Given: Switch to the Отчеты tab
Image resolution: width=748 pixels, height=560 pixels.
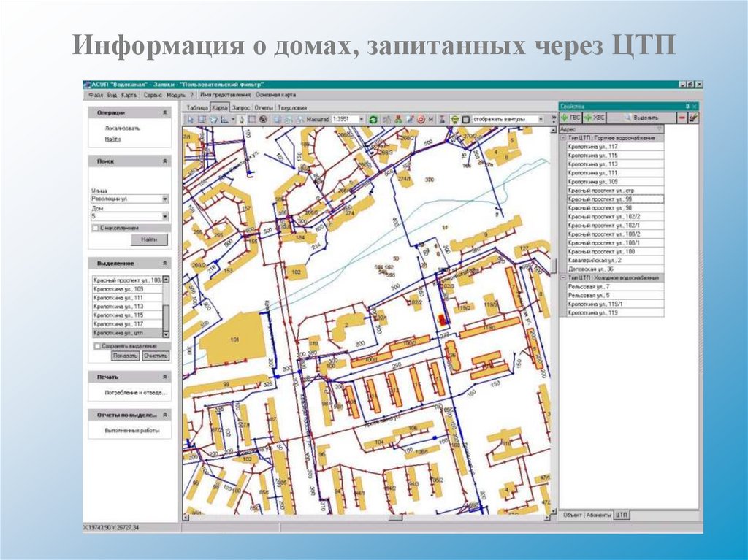Looking at the screenshot, I should pyautogui.click(x=264, y=107).
